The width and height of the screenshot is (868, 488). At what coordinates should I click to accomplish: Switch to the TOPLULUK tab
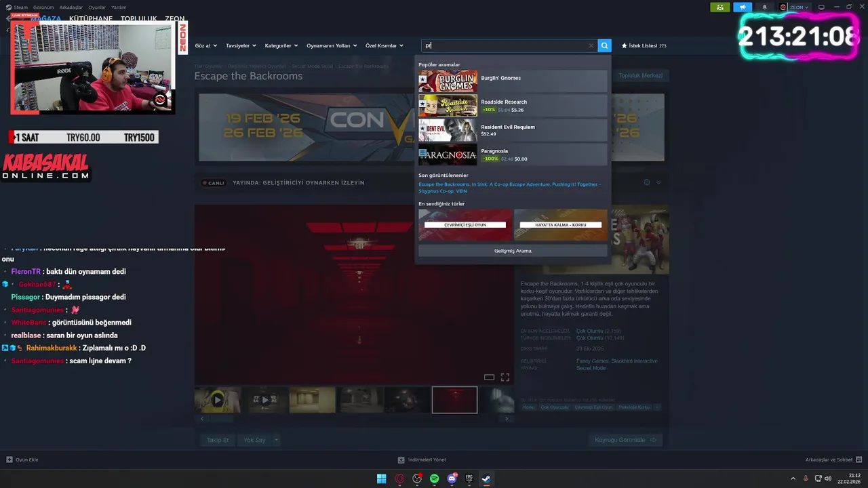[x=138, y=19]
